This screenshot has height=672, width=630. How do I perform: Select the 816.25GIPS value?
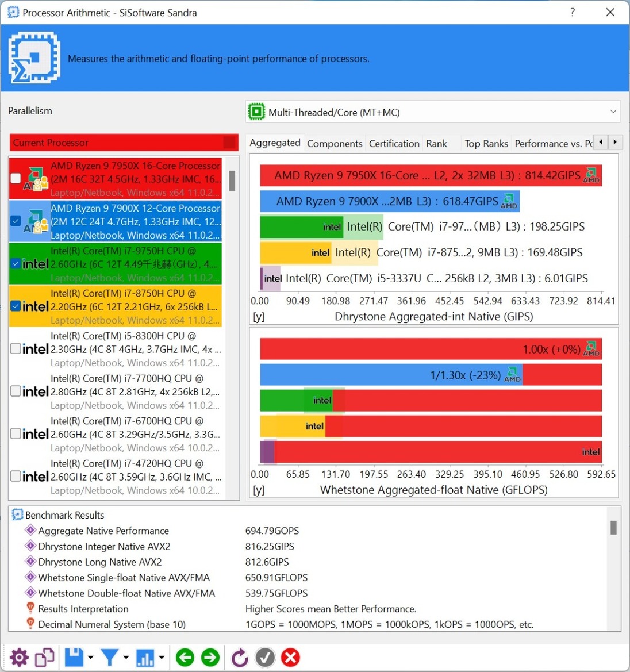tap(270, 546)
